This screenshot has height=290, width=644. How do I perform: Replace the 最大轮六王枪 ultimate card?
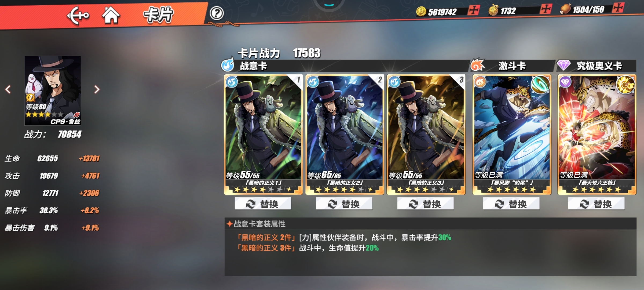point(596,204)
